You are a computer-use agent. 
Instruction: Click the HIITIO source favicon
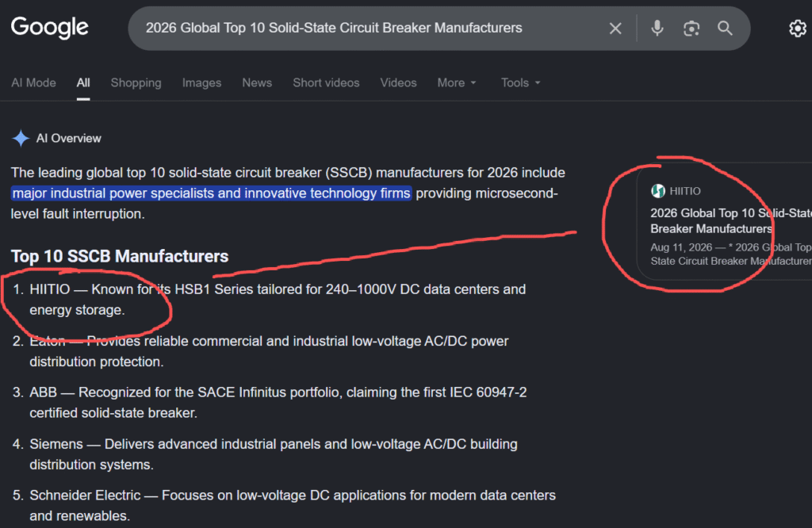pyautogui.click(x=657, y=191)
